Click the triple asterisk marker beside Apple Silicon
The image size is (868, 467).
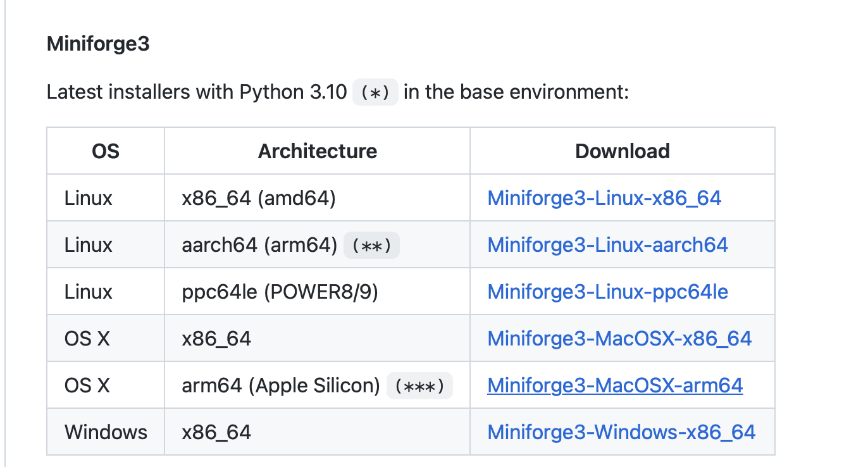click(x=419, y=386)
